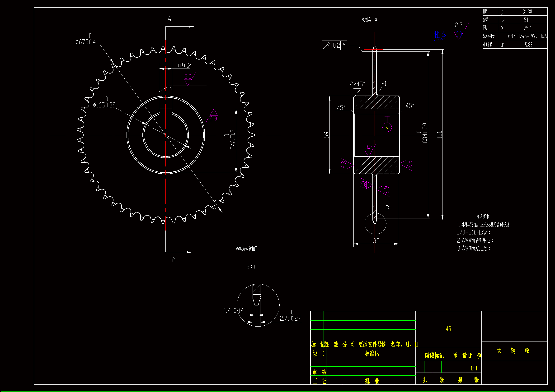This screenshot has width=555, height=392.
Task: Click the 1.2±0.02 dimension in detail view
Action: tap(233, 311)
